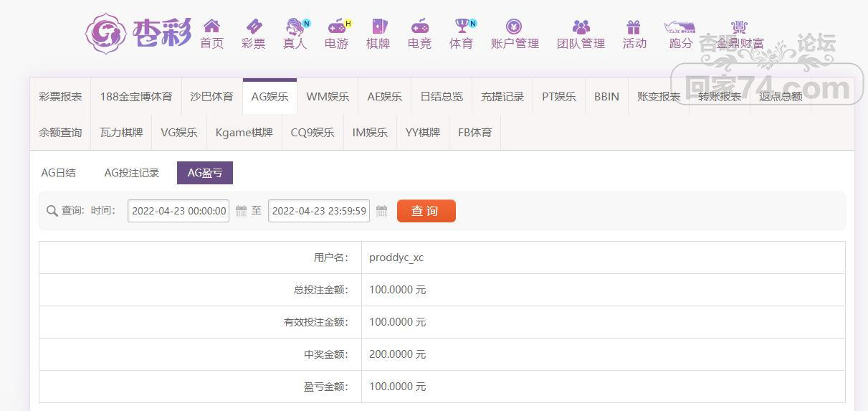
Task: Open the 体育 trophy icon
Action: click(x=461, y=27)
